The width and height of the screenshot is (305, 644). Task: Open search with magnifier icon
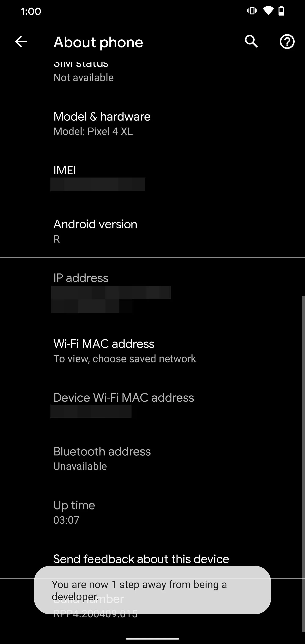251,42
